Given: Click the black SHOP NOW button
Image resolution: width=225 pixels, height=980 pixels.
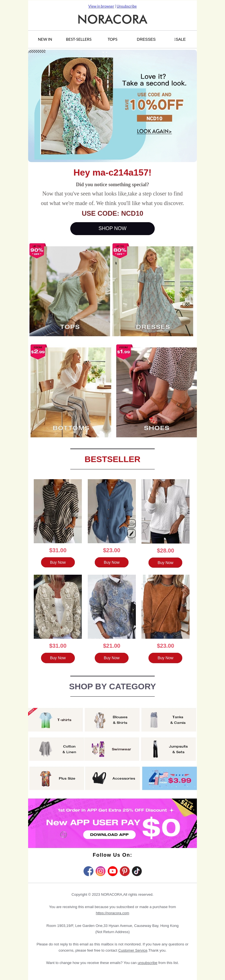Looking at the screenshot, I should 112,229.
